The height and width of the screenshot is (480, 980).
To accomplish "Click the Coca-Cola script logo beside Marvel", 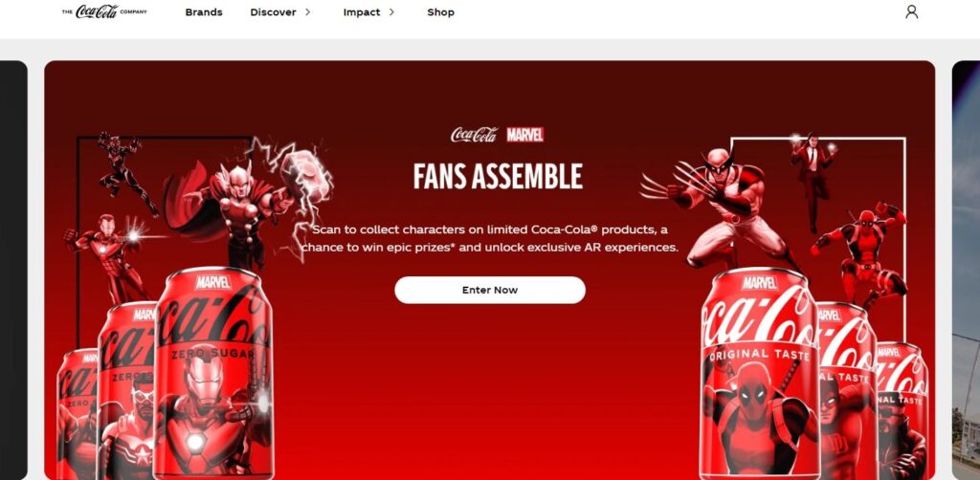I will tap(475, 135).
